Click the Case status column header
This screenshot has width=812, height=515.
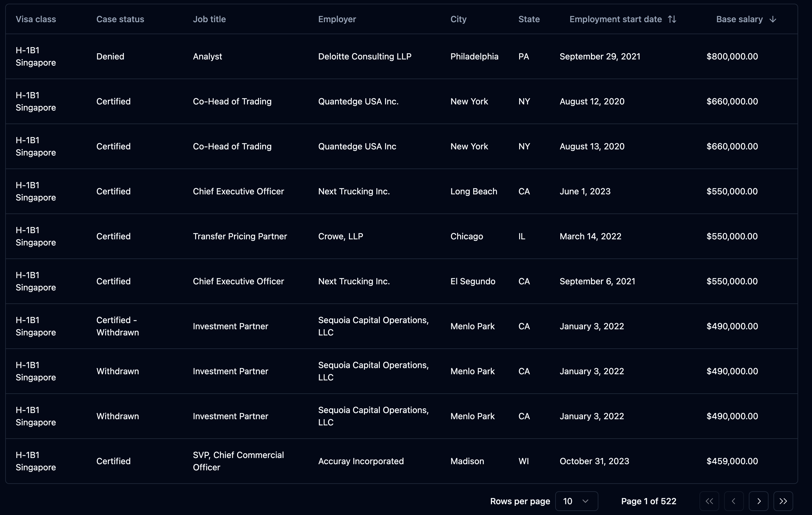point(120,19)
